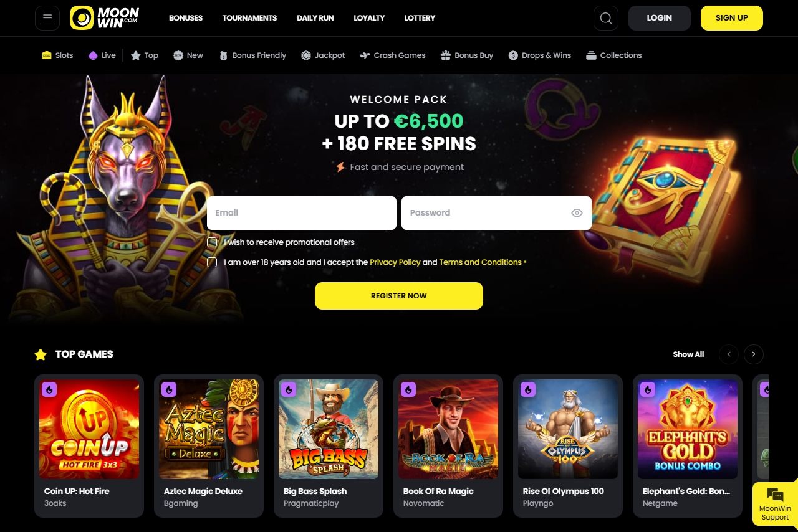This screenshot has height=532, width=798.
Task: Open Drops & Wins category
Action: click(x=540, y=55)
